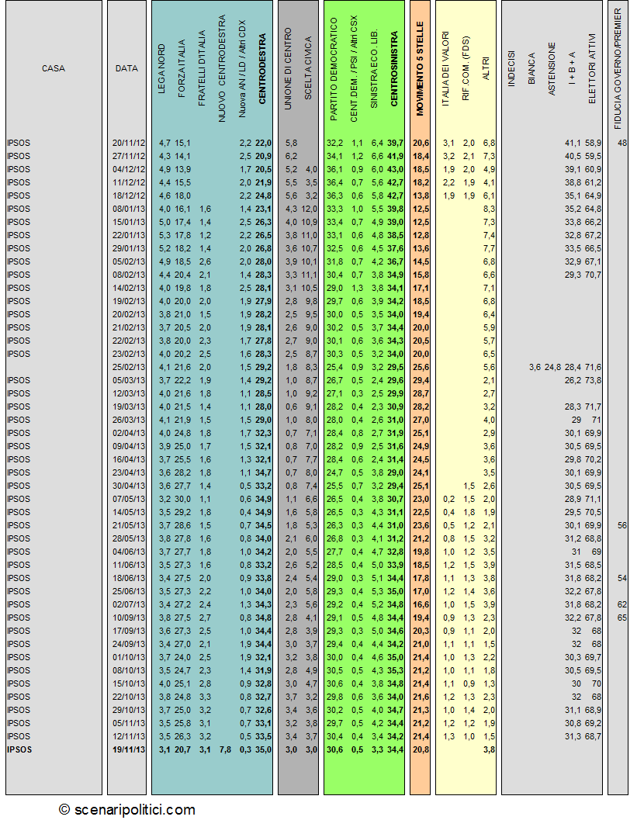Click the date 25/02/13

[x=129, y=367]
